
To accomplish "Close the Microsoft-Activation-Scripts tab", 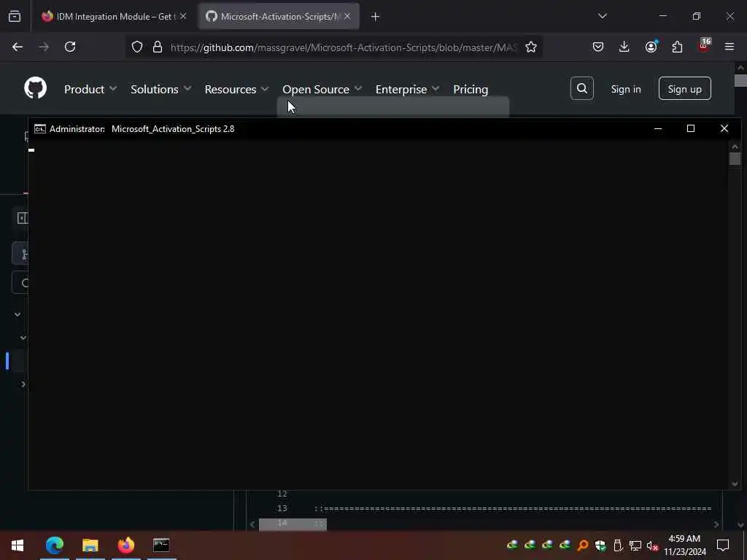I will click(347, 16).
